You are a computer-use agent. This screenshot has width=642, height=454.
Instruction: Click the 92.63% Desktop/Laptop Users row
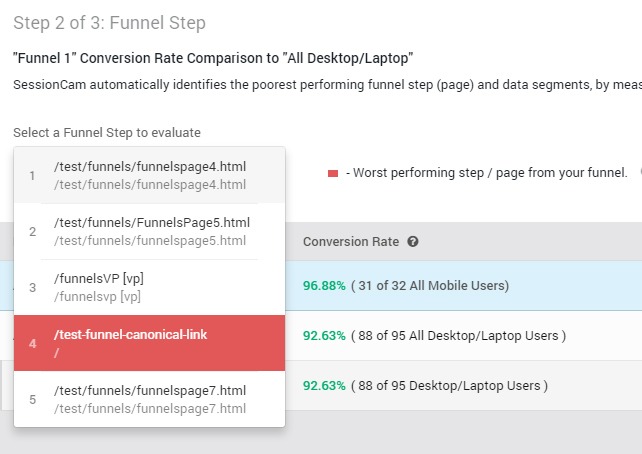[x=463, y=386]
